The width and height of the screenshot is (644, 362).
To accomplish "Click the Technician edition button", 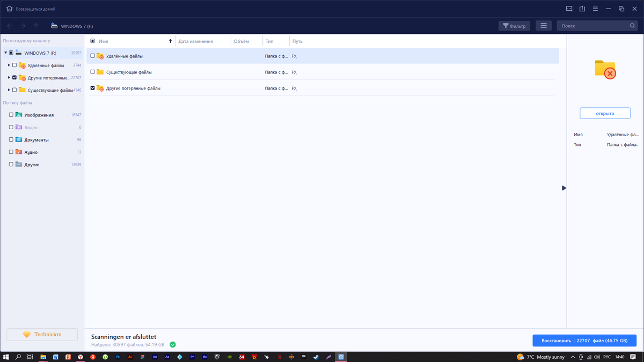I will click(x=42, y=334).
